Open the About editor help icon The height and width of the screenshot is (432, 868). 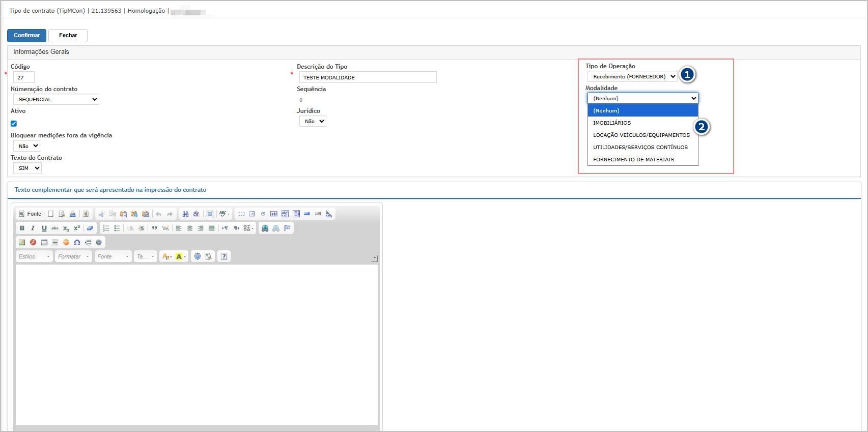(224, 256)
